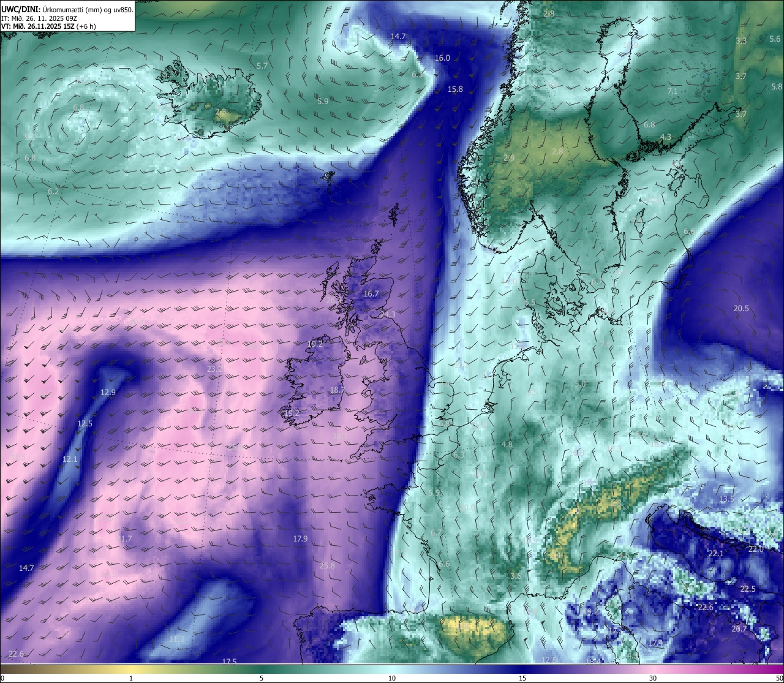The height and width of the screenshot is (683, 784).
Task: Click the colorbar tick label 15
Action: point(522,678)
